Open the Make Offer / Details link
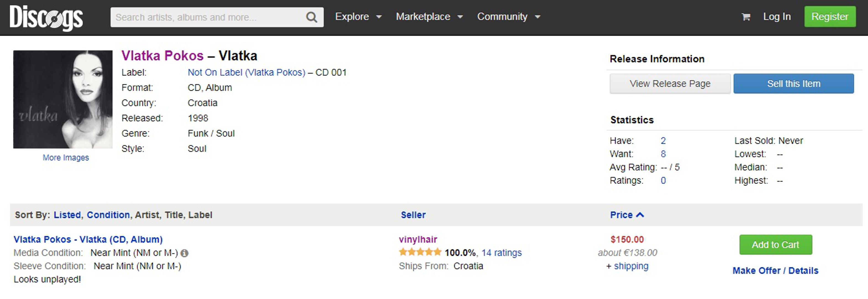This screenshot has height=299, width=868. pos(775,271)
